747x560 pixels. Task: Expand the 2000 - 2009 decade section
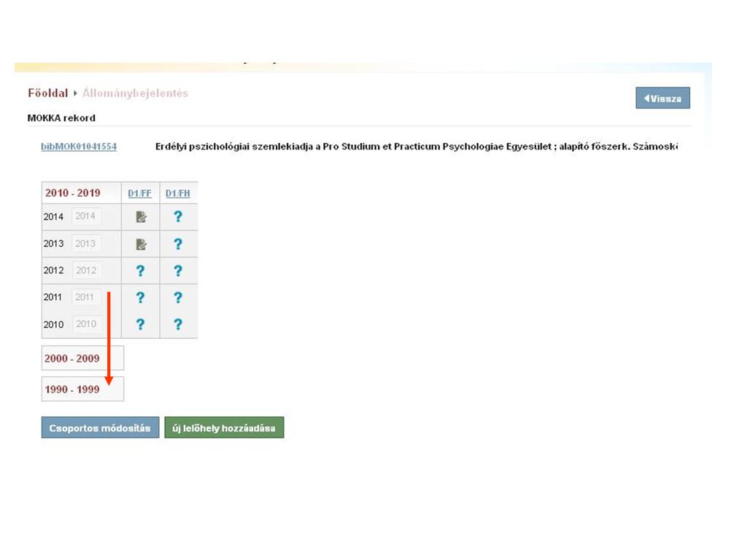[71, 358]
